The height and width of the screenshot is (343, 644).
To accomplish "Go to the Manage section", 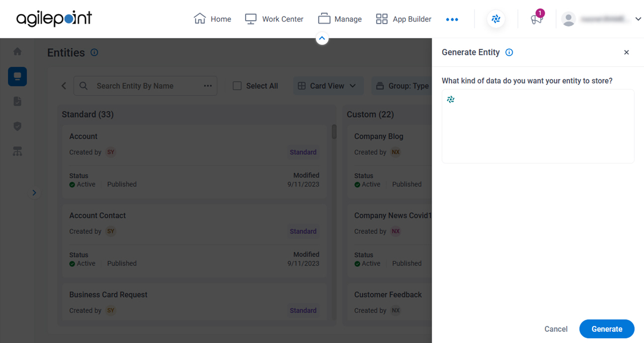I will [x=340, y=19].
